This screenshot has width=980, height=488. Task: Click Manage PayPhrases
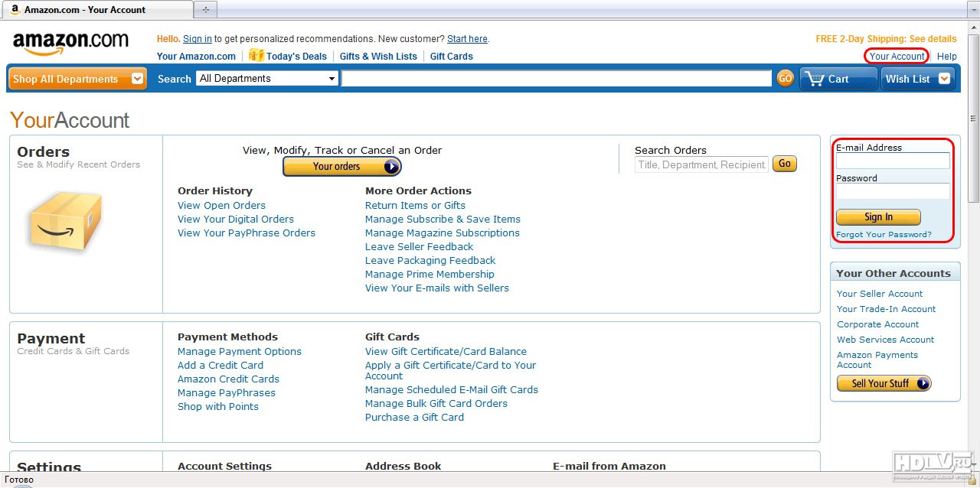pyautogui.click(x=227, y=393)
